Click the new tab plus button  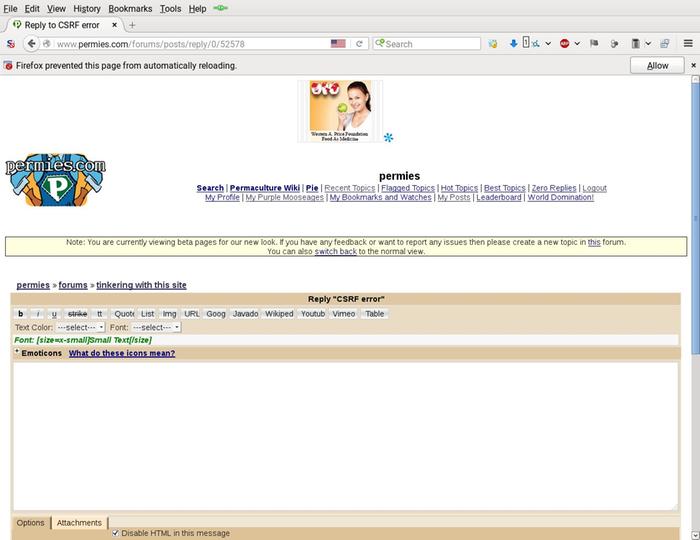(x=132, y=25)
